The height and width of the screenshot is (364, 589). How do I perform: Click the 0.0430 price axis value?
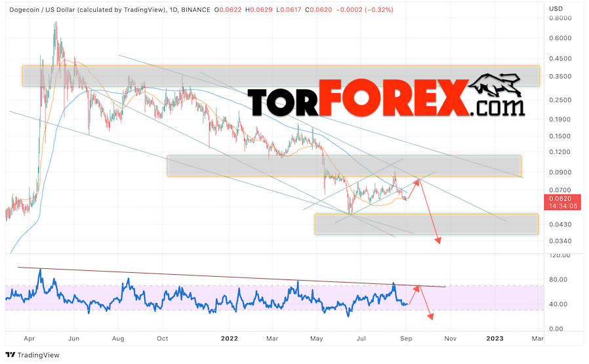coord(560,225)
